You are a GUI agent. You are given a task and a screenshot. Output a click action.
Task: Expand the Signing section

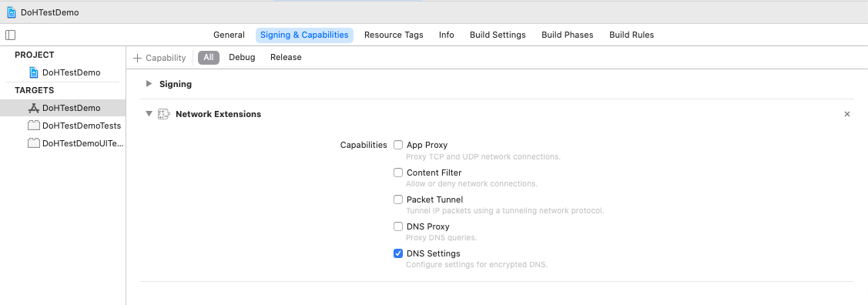149,84
